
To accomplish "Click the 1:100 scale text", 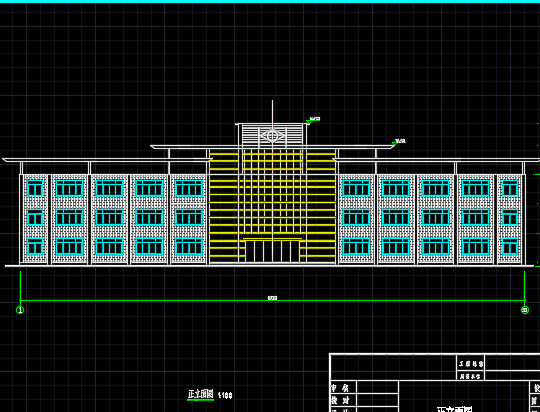I will pos(225,395).
